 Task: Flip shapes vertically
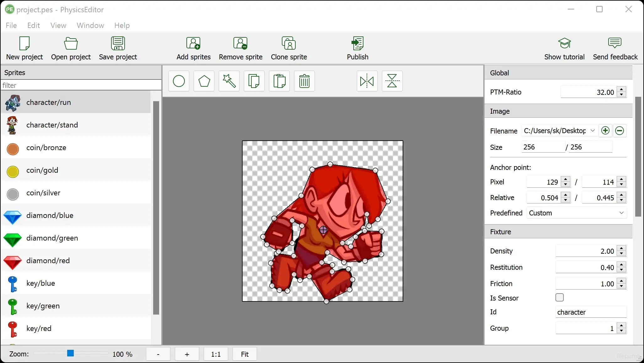[392, 81]
